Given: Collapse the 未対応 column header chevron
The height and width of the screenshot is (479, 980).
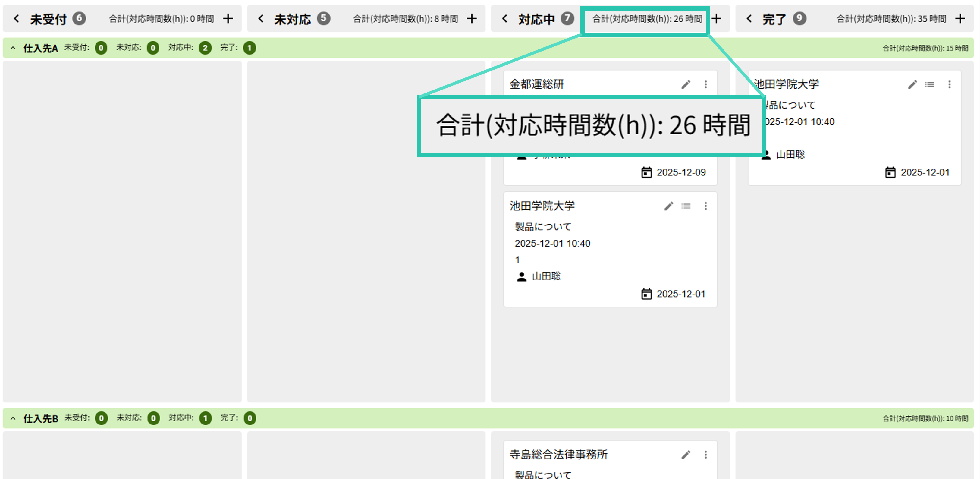Looking at the screenshot, I should pyautogui.click(x=261, y=18).
